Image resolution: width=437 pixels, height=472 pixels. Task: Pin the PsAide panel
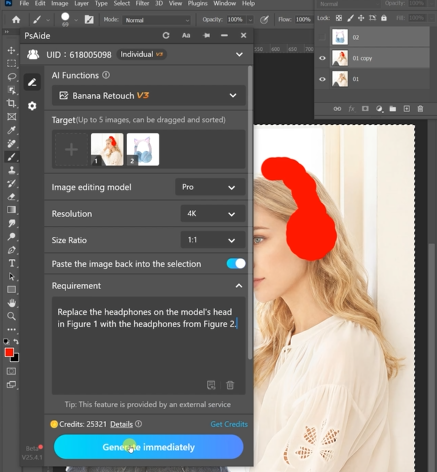tap(207, 35)
